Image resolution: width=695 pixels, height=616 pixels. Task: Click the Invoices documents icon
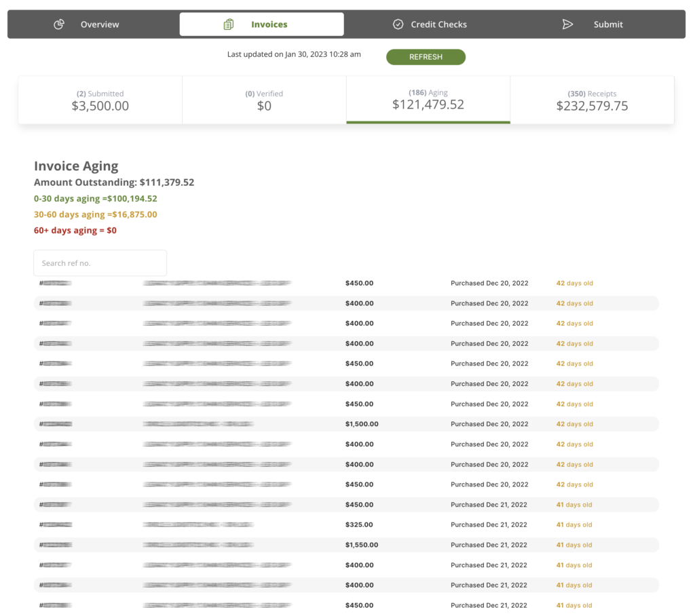(x=228, y=24)
